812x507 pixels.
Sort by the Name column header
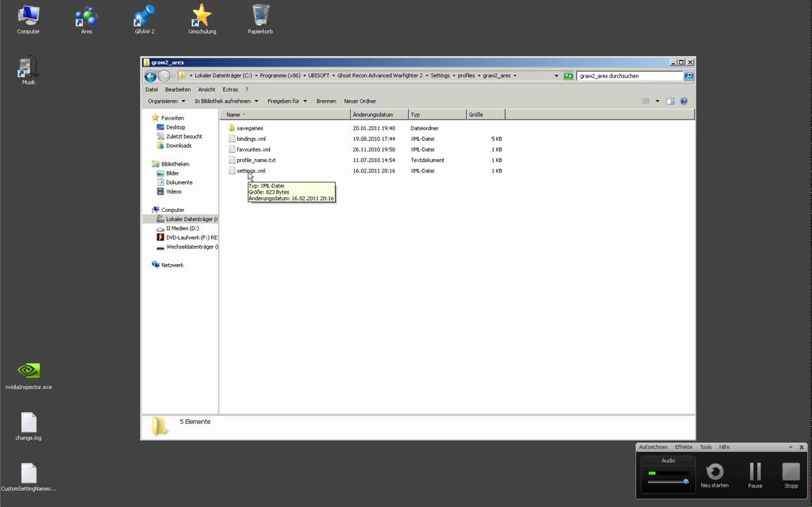point(285,115)
